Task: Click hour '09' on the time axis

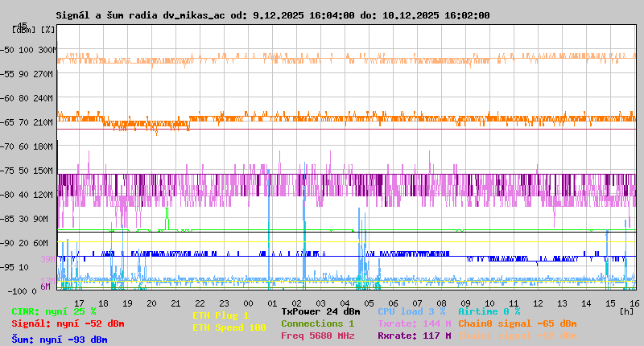Action: [466, 303]
